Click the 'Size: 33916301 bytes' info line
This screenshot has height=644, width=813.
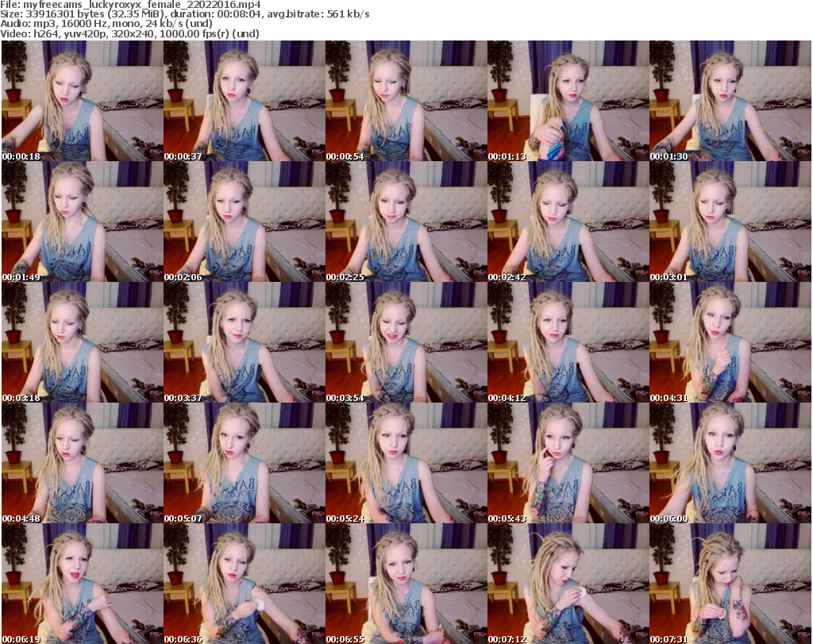click(x=184, y=14)
